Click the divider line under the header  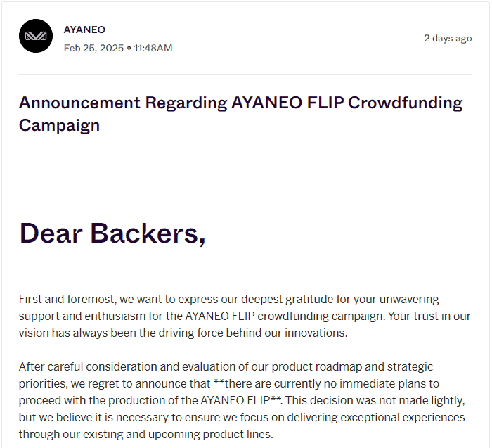[x=245, y=74]
